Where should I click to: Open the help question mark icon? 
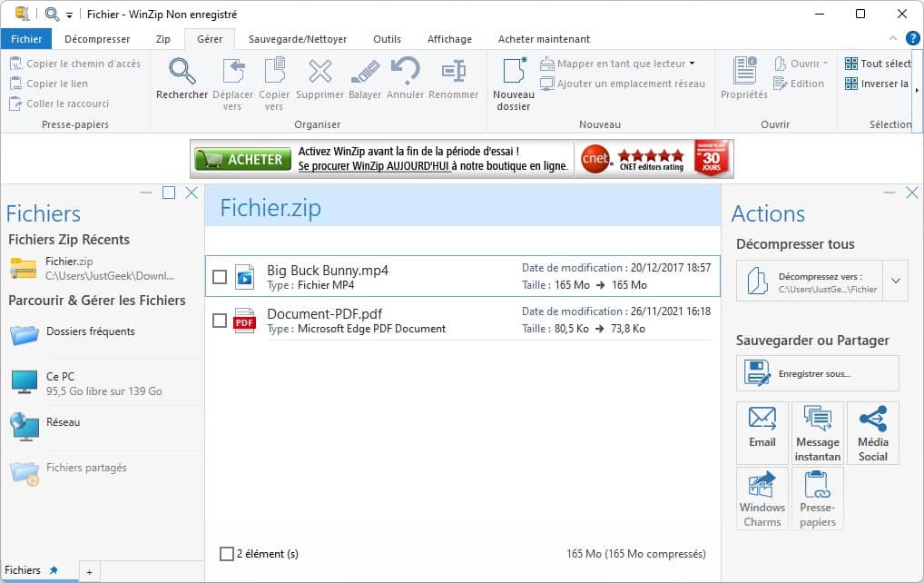[x=913, y=38]
